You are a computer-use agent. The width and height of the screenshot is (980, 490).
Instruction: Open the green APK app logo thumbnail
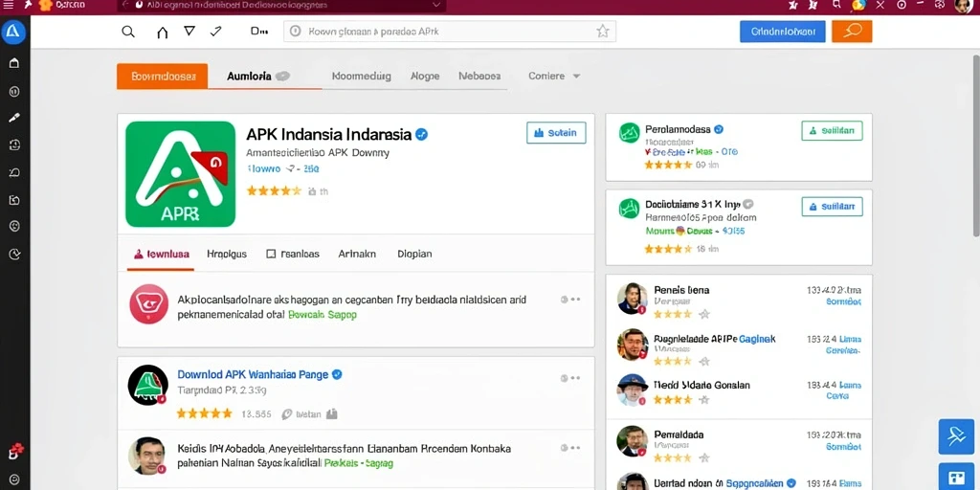click(x=181, y=174)
